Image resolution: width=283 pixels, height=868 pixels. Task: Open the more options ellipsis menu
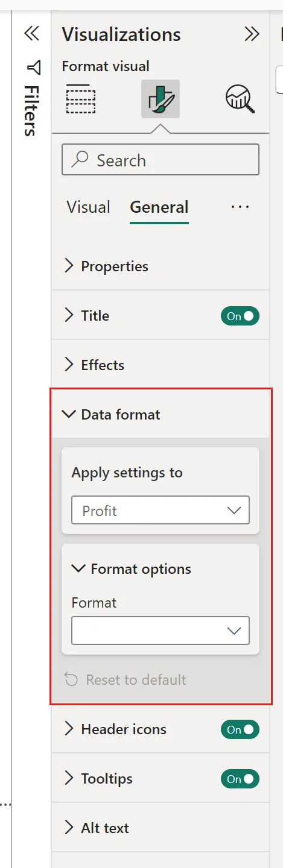click(x=240, y=207)
